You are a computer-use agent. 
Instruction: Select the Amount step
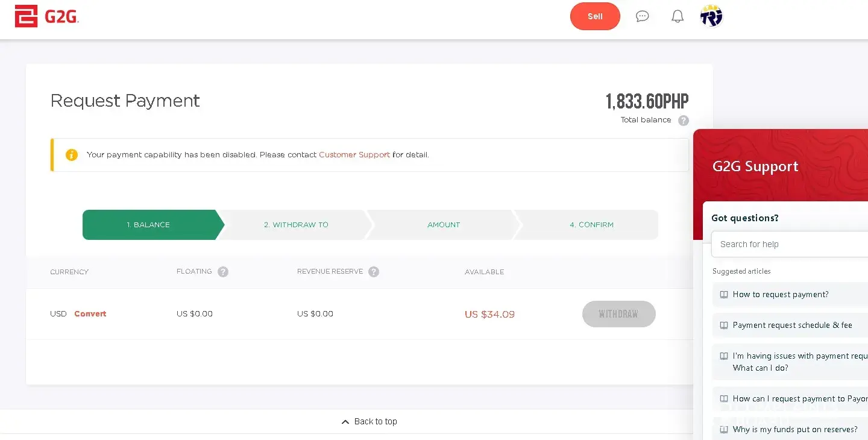(x=444, y=225)
